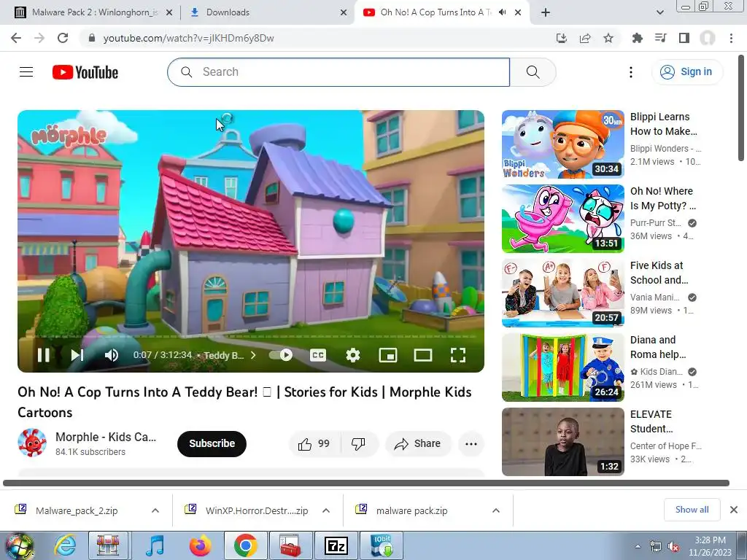Go forward one page
Image resolution: width=747 pixels, height=560 pixels.
[x=39, y=38]
